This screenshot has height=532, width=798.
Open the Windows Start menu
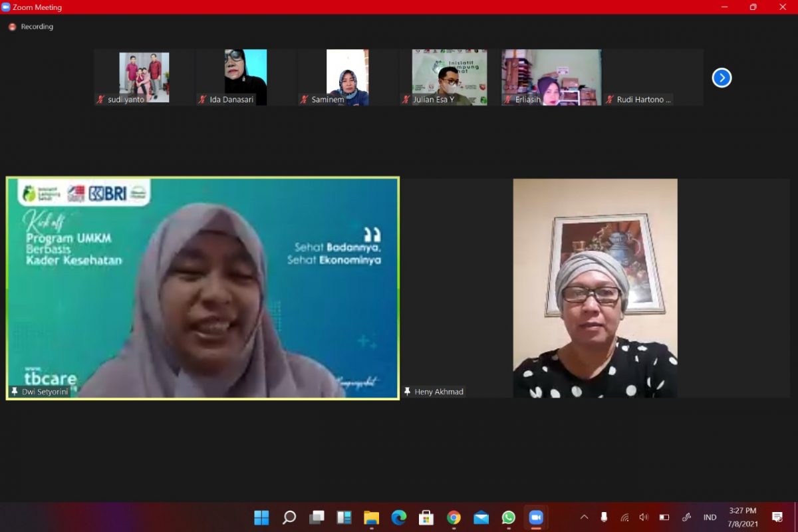(261, 517)
